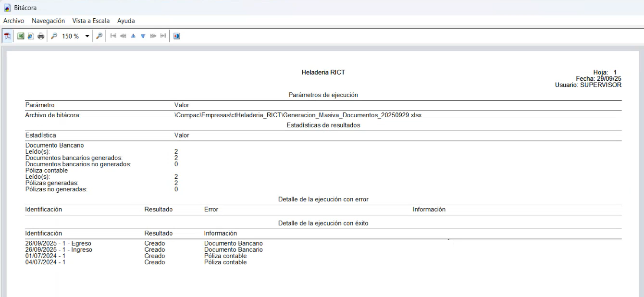Expand the 150 % zoom dropdown
Viewport: 644px width, 297px height.
coord(87,36)
